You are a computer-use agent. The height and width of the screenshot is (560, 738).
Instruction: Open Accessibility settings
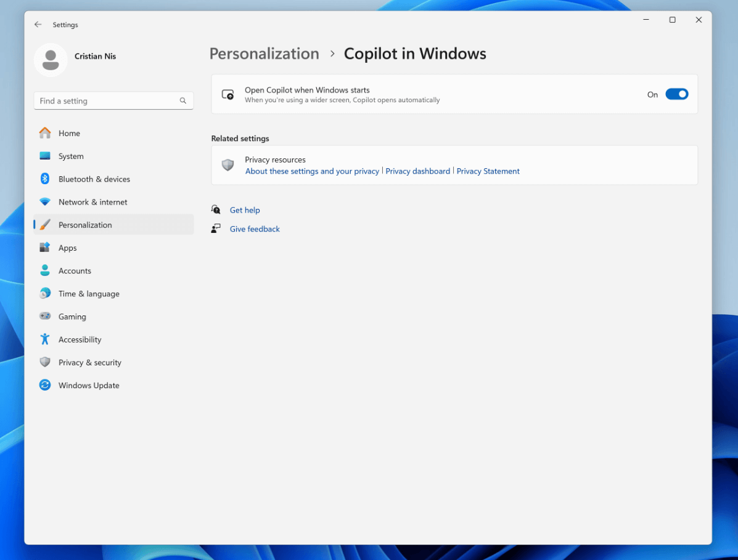point(113,339)
